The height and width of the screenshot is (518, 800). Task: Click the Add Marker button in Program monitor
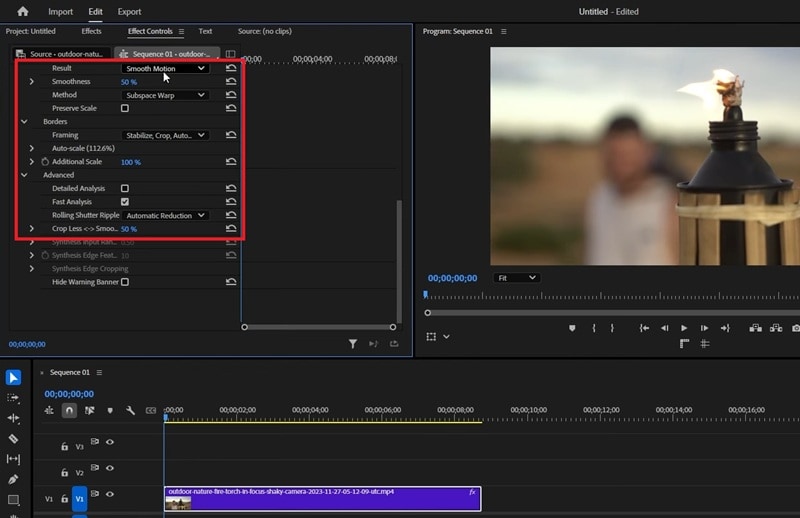pyautogui.click(x=572, y=328)
